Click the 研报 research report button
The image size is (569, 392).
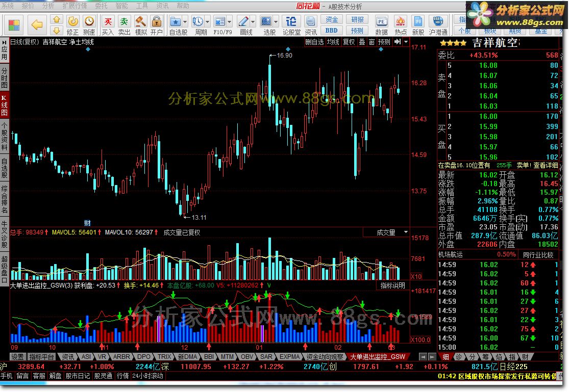point(357,19)
